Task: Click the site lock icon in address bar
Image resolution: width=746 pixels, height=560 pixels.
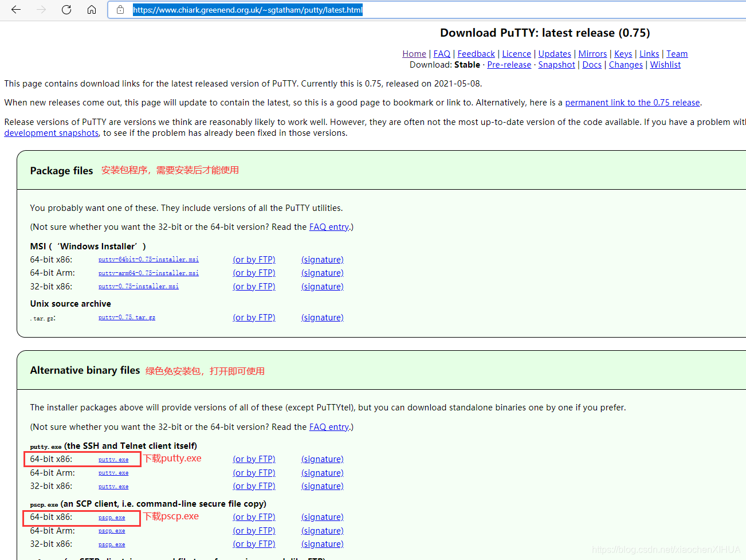Action: tap(120, 10)
